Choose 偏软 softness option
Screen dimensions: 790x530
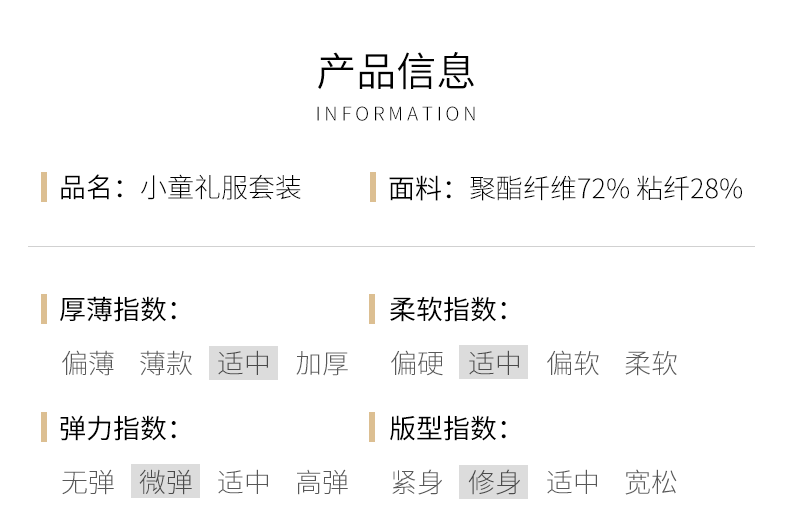click(x=573, y=363)
